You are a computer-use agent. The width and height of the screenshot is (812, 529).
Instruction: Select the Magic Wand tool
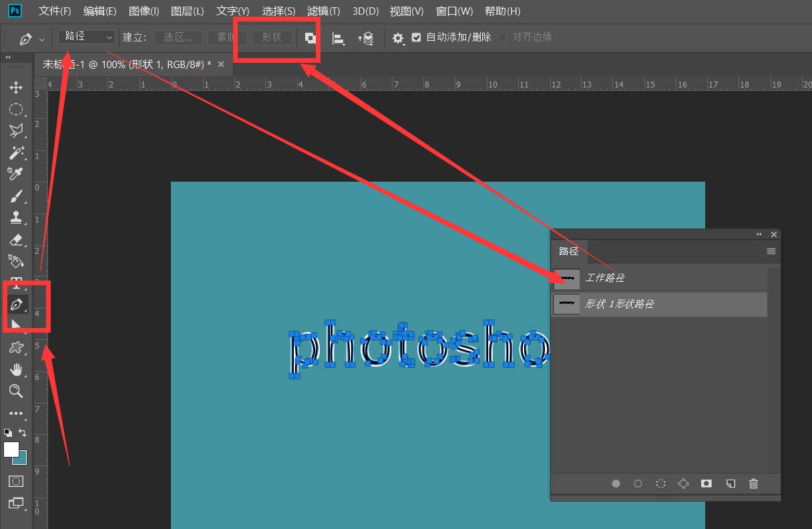16,153
